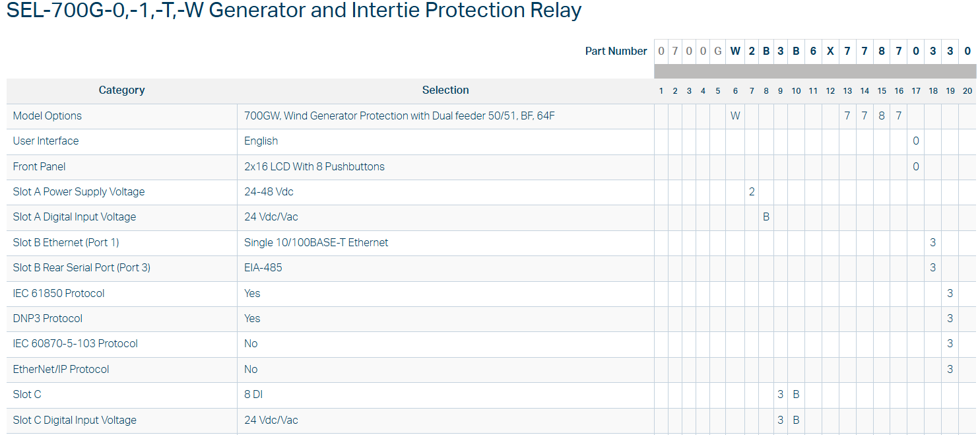Click the 3 cell in Slot B Ethernet row
This screenshot has width=980, height=435.
click(933, 243)
